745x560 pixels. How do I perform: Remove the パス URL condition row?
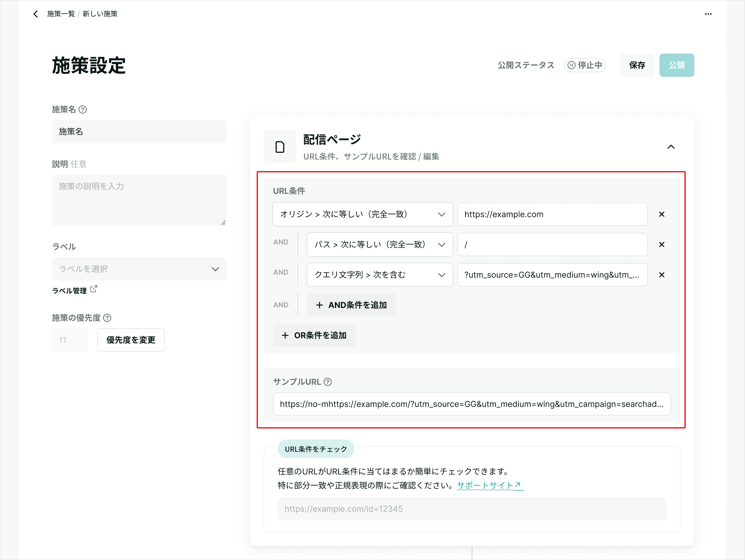(661, 244)
